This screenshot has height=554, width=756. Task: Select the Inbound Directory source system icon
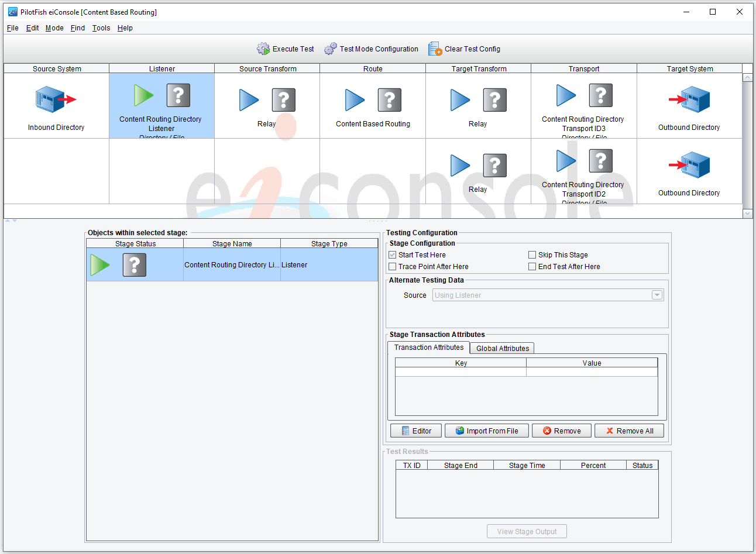(56, 100)
